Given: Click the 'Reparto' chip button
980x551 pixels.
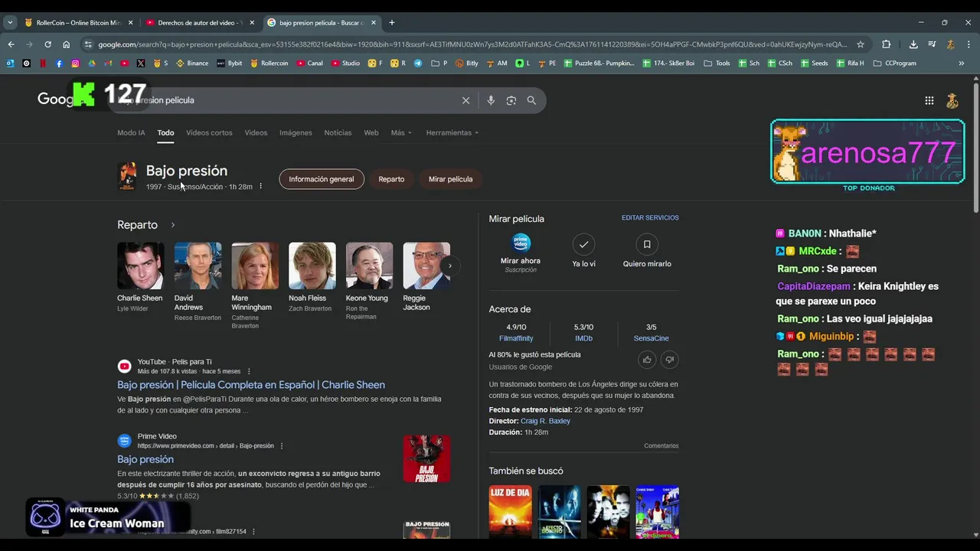Looking at the screenshot, I should click(x=391, y=179).
